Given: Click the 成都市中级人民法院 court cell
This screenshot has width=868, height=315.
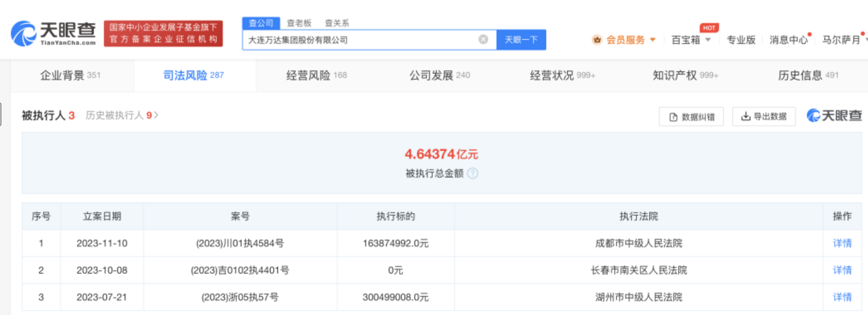Looking at the screenshot, I should 639,243.
